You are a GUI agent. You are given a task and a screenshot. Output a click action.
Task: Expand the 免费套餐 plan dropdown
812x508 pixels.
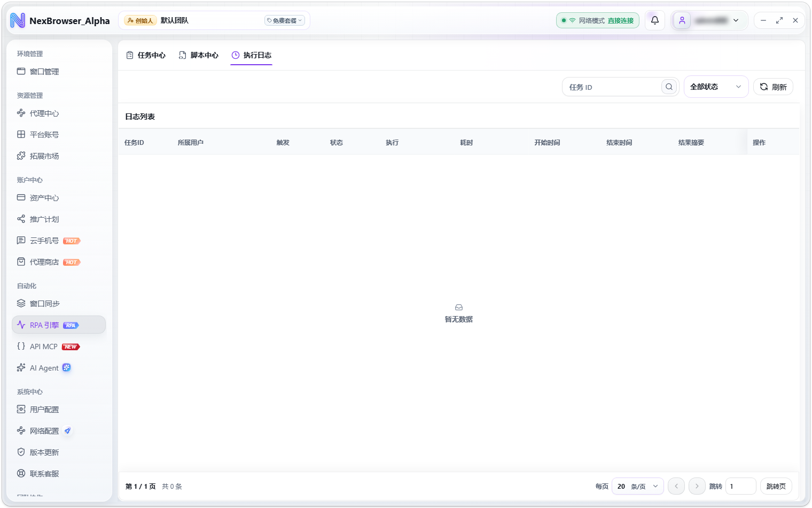(285, 20)
